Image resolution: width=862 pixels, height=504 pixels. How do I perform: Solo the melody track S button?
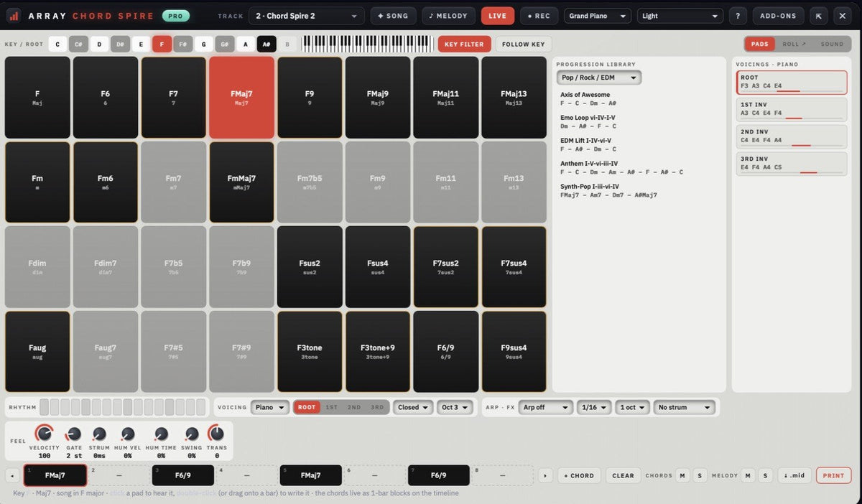point(765,475)
